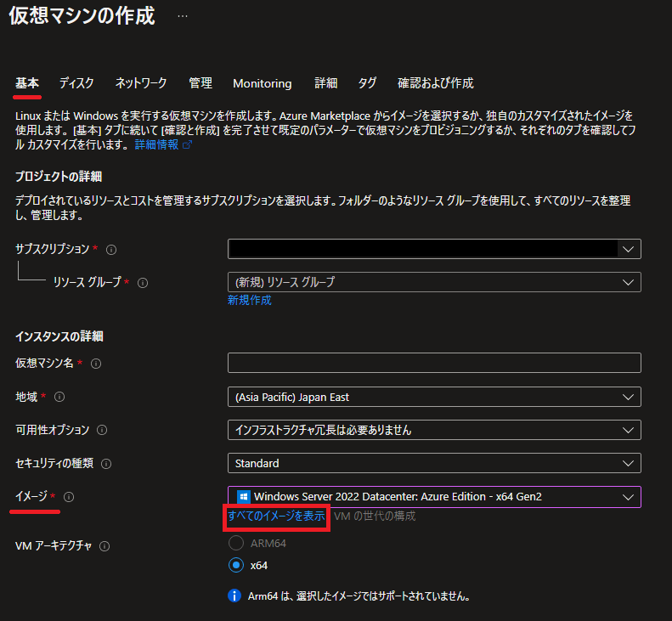Click the すべてのイメージを表示 link
Screen dimensions: 672x621
click(x=276, y=516)
